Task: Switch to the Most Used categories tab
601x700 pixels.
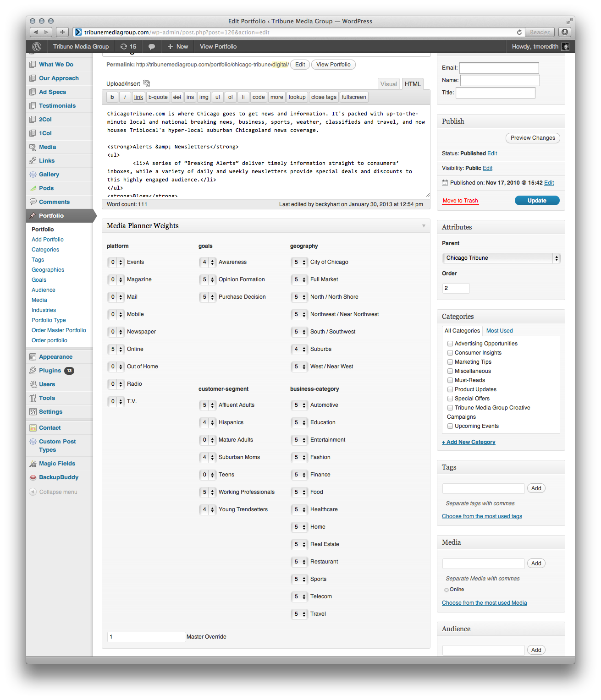Action: [x=499, y=331]
